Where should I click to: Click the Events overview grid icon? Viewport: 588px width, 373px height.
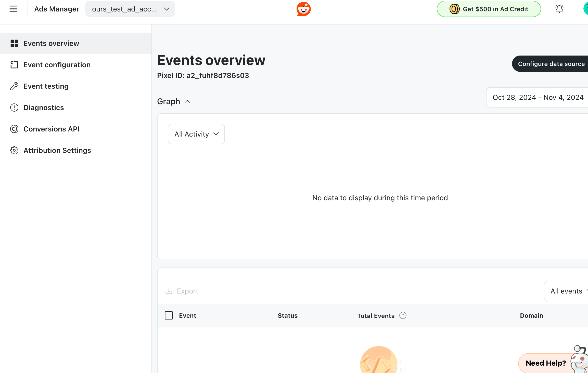coord(14,43)
